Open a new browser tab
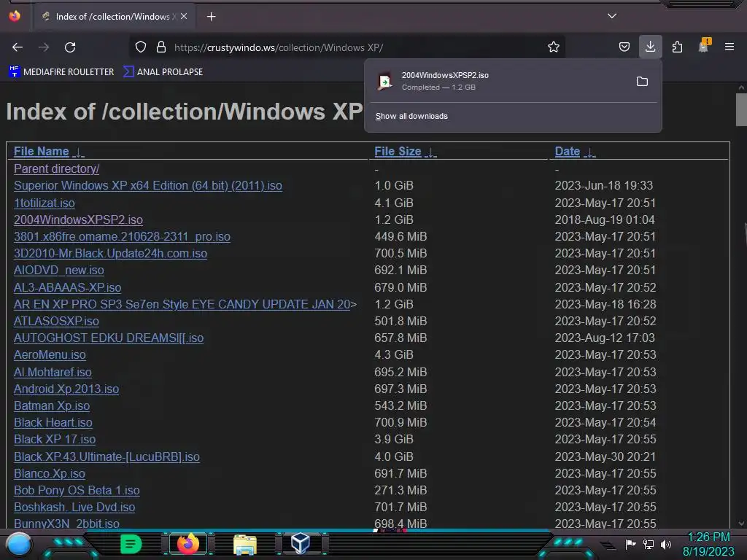This screenshot has width=747, height=560. point(211,17)
